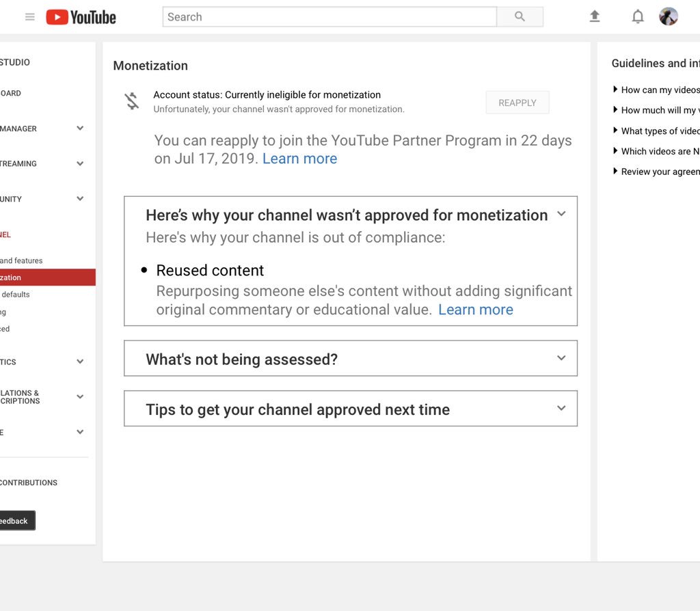
Task: Select Channel section in sidebar
Action: point(5,234)
